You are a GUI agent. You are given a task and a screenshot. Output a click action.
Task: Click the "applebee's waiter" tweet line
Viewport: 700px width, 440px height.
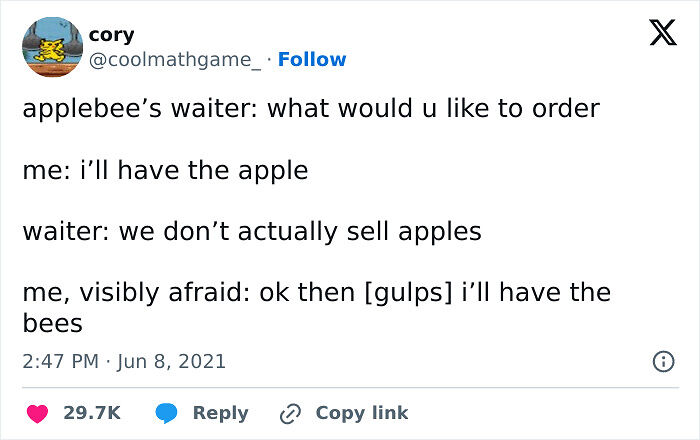click(310, 108)
